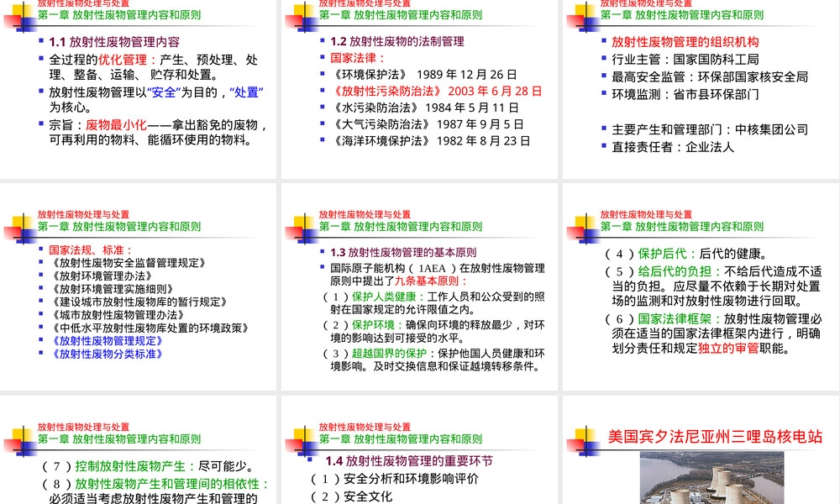This screenshot has height=504, width=840.
Task: Open slide thumbnail about 1.2 法制管理
Action: tap(419, 89)
